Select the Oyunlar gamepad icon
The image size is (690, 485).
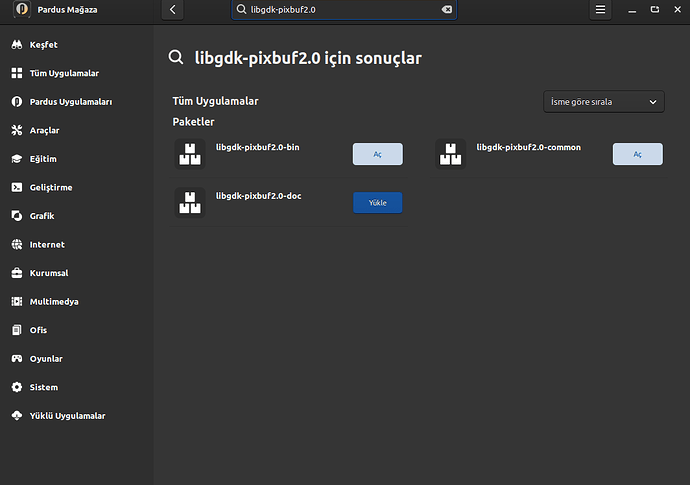coord(16,358)
